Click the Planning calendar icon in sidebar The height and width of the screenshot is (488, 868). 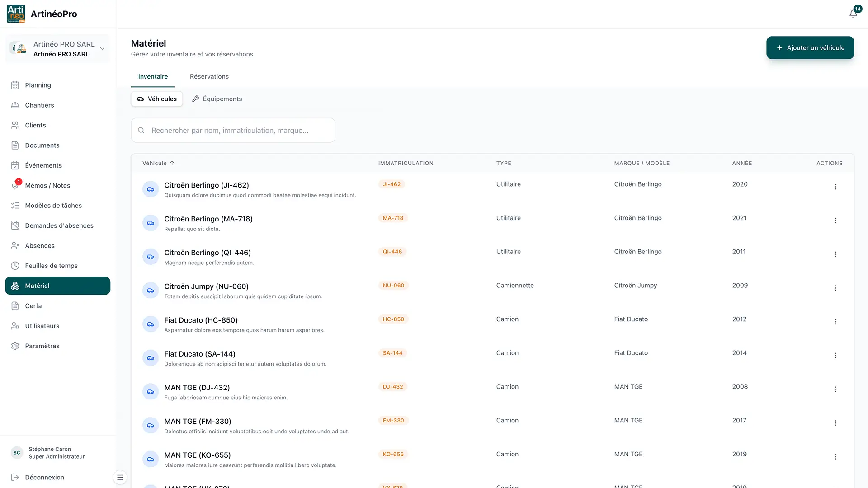tap(15, 85)
